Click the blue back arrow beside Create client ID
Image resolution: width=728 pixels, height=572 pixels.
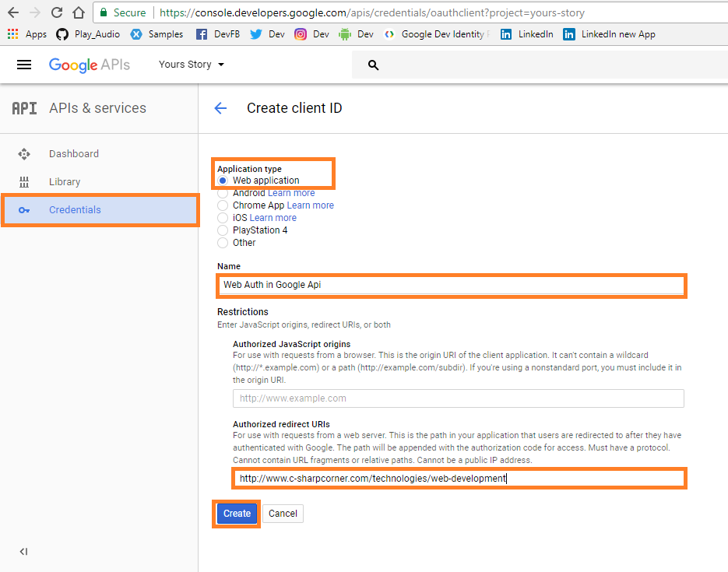221,108
